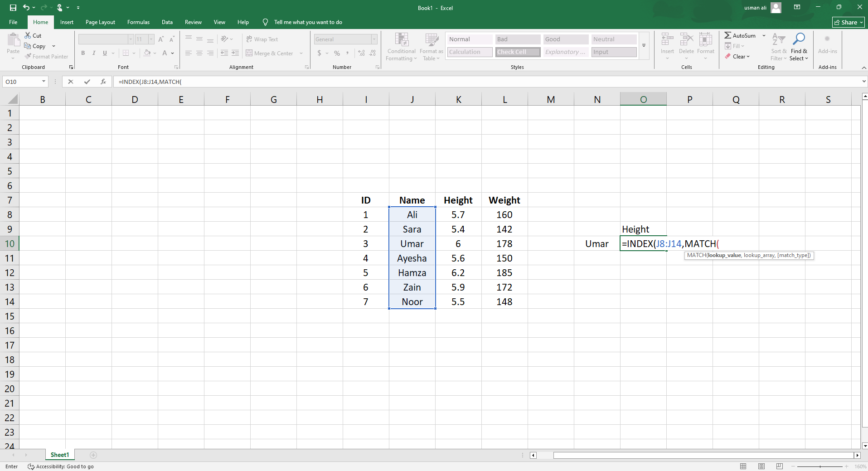Open Clear dropdown in Editing group
This screenshot has height=471, width=868.
[x=738, y=56]
